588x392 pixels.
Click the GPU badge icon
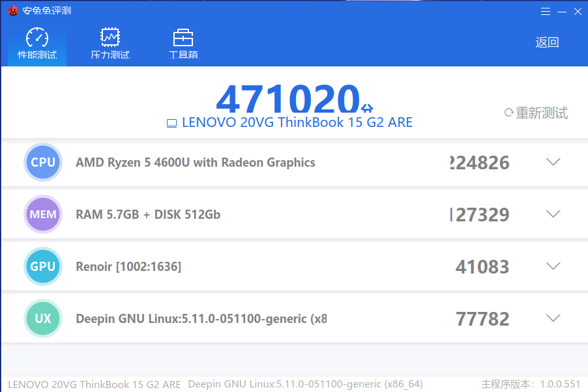pos(43,266)
